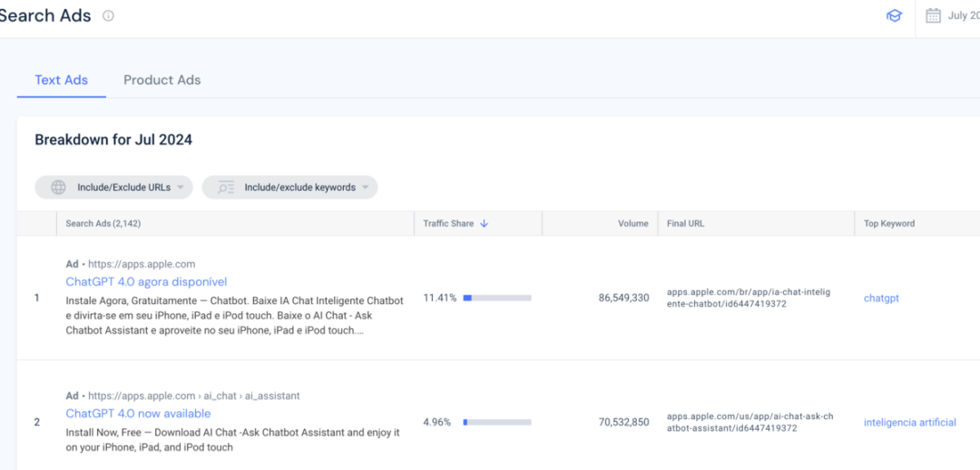The height and width of the screenshot is (470, 980).
Task: Open the graduation cap learning icon
Action: 895,15
